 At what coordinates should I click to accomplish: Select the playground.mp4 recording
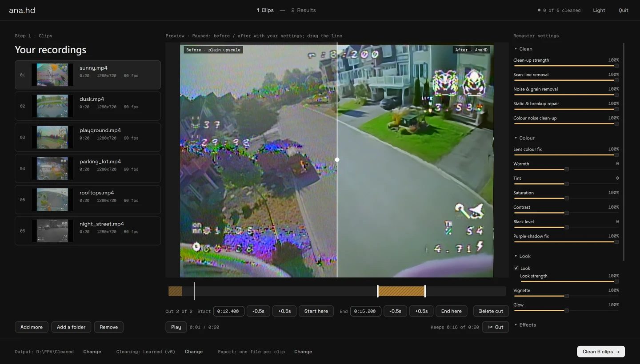click(88, 137)
